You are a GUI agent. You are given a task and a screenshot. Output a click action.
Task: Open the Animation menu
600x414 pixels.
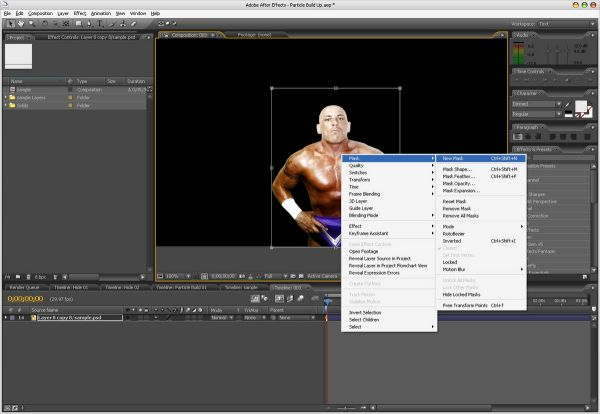[x=101, y=13]
